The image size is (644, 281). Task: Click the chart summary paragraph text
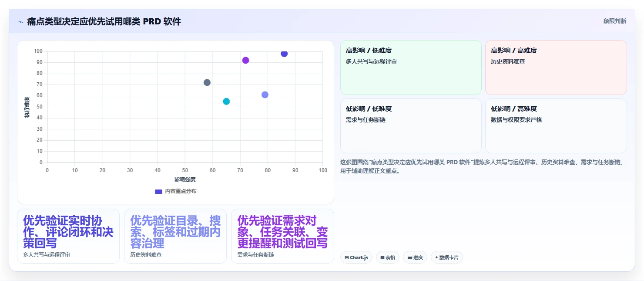[x=483, y=166]
